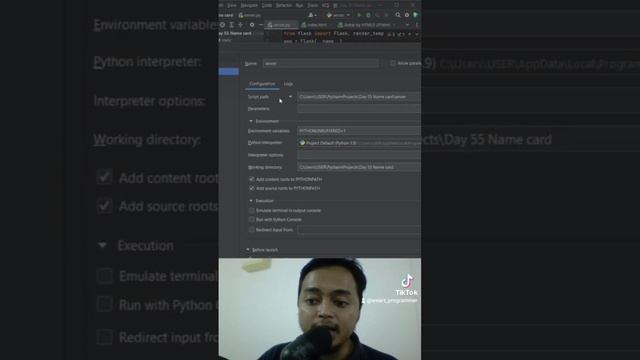Open the Run menu

(299, 5)
